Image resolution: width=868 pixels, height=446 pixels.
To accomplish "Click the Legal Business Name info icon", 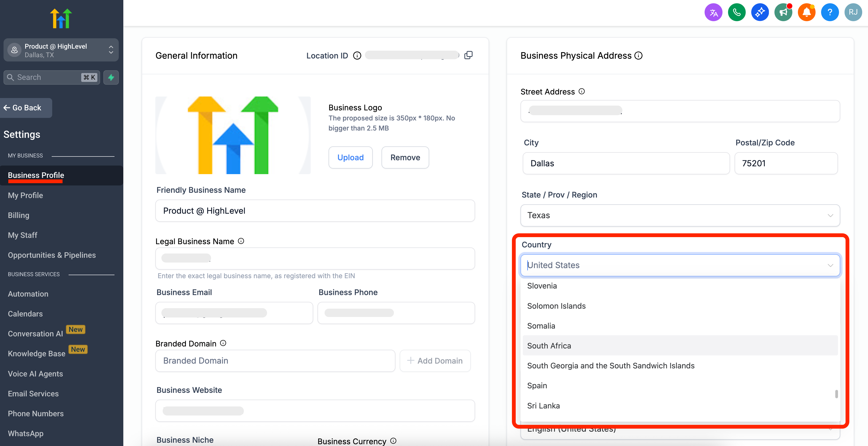I will [241, 241].
